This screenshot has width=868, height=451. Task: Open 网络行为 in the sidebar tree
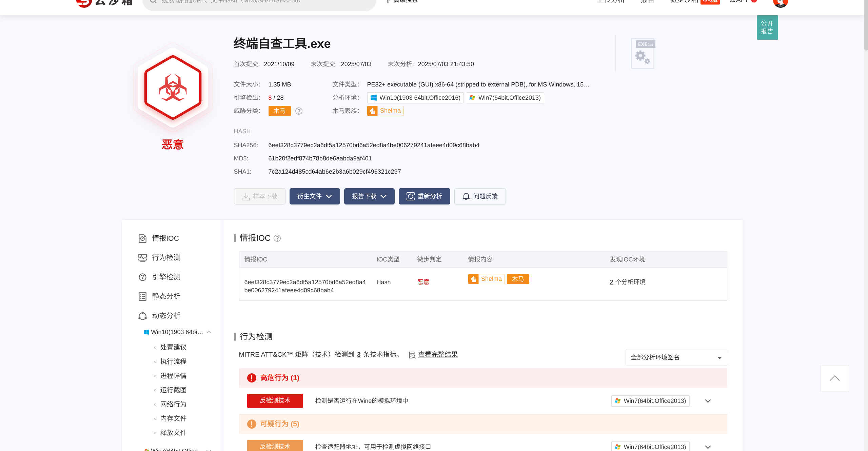tap(173, 404)
